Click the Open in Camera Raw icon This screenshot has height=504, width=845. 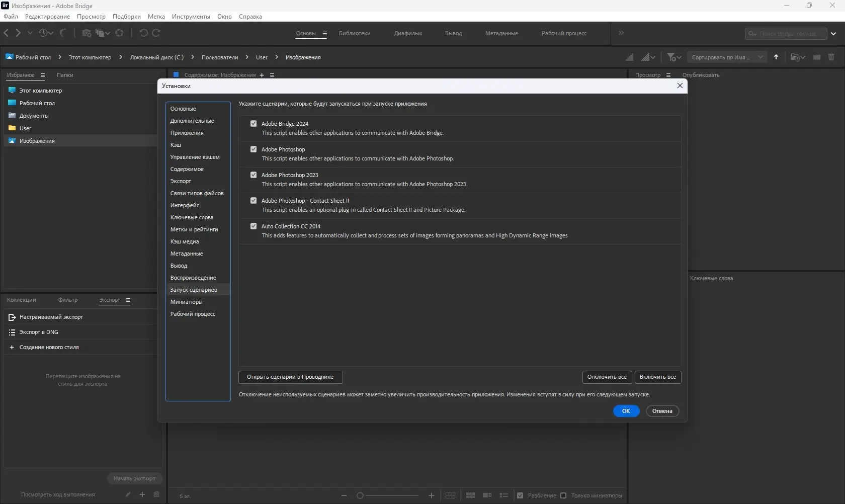(119, 33)
